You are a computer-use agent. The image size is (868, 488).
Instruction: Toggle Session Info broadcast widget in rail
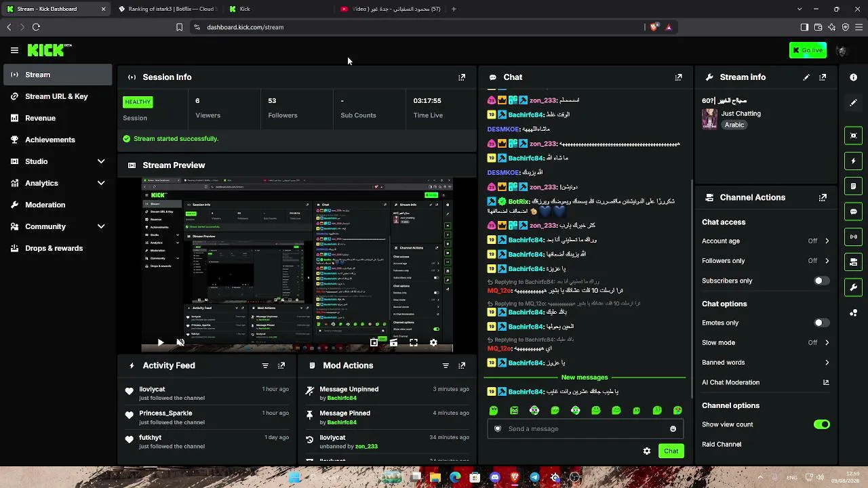click(x=854, y=237)
